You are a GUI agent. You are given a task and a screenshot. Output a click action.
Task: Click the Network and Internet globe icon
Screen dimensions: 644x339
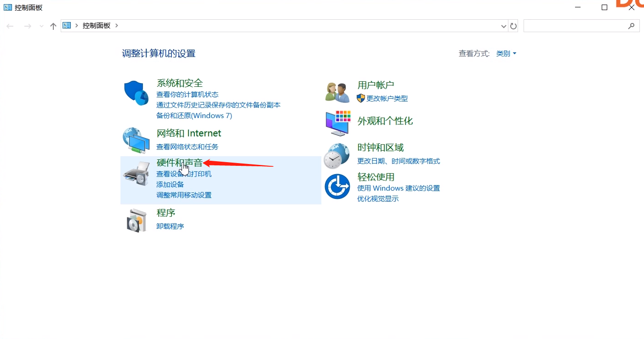click(x=136, y=139)
